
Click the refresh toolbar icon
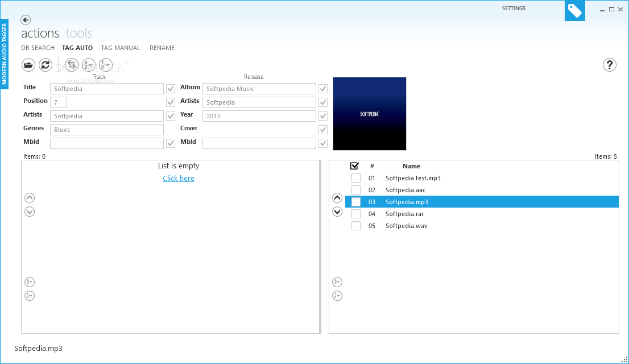click(x=45, y=65)
